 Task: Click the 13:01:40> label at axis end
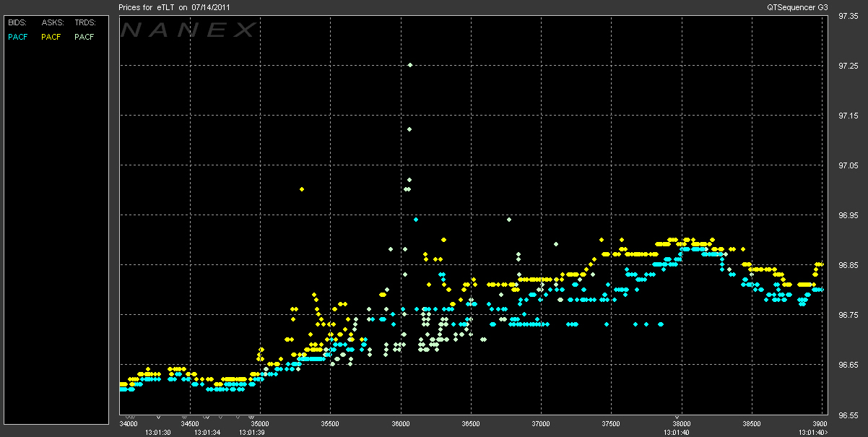pos(812,432)
